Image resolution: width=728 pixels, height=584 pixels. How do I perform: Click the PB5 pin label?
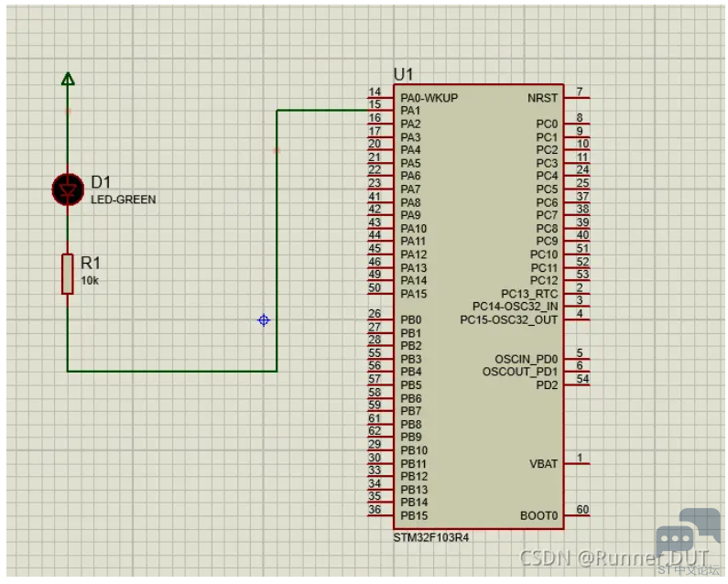(x=411, y=385)
